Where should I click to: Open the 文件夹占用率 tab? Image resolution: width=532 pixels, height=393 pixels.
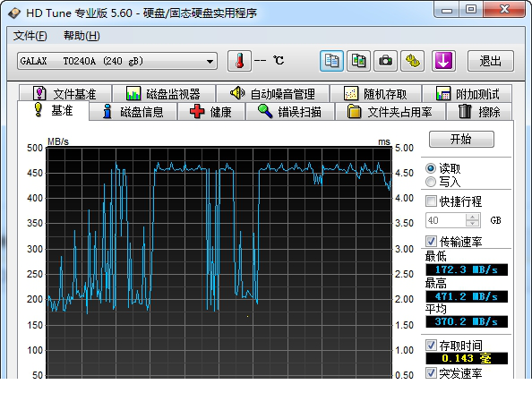pyautogui.click(x=390, y=112)
